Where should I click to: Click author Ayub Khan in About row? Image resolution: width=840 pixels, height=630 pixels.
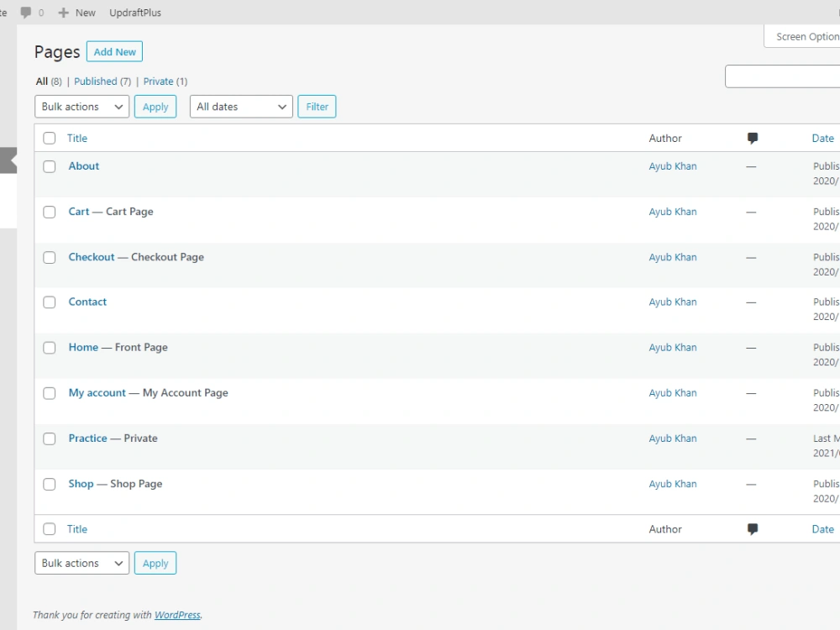[673, 166]
